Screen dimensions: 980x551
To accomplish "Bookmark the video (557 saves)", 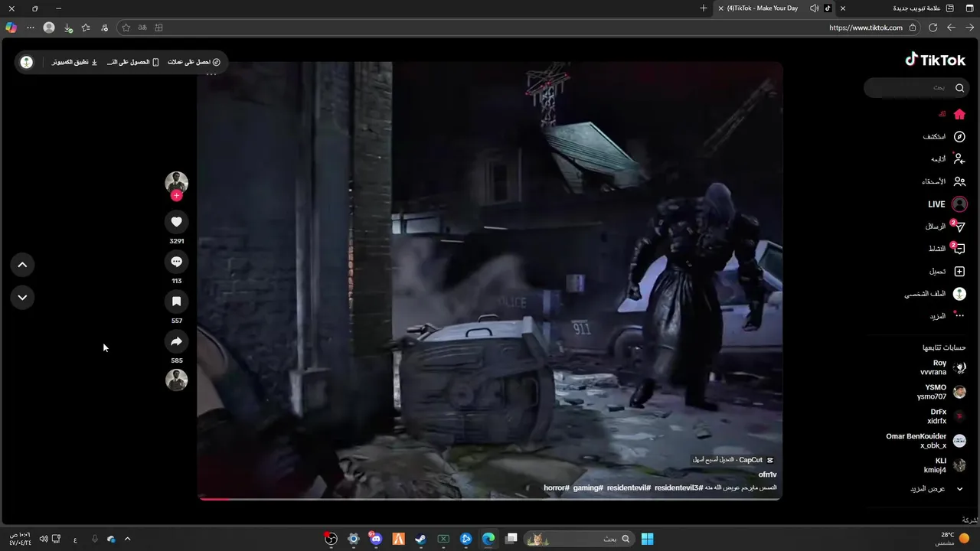I will pyautogui.click(x=176, y=302).
